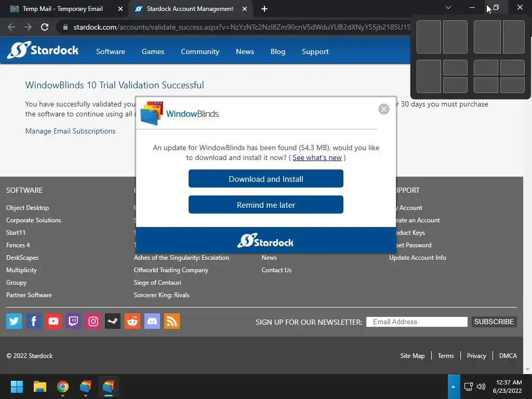Open a new browser tab
The height and width of the screenshot is (399, 532).
264,9
